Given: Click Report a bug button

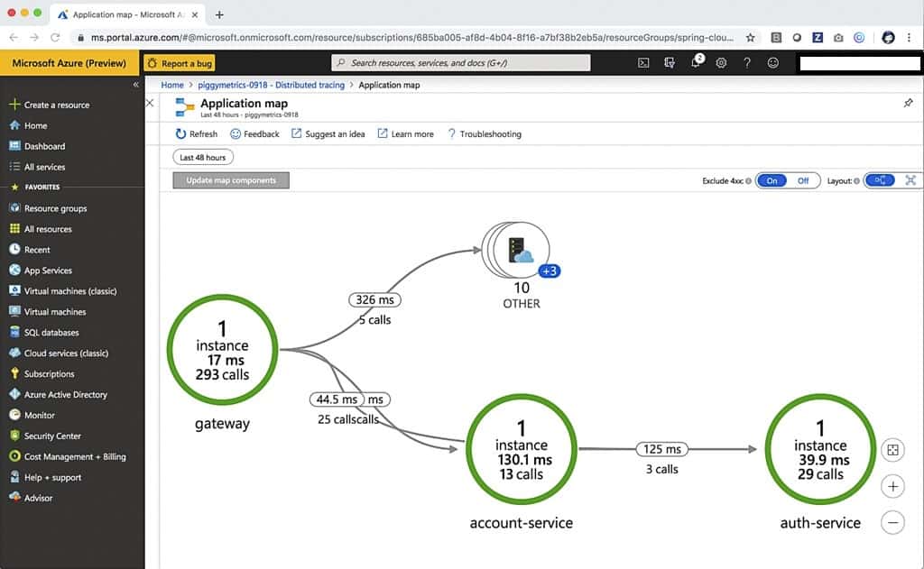Looking at the screenshot, I should click(x=180, y=63).
